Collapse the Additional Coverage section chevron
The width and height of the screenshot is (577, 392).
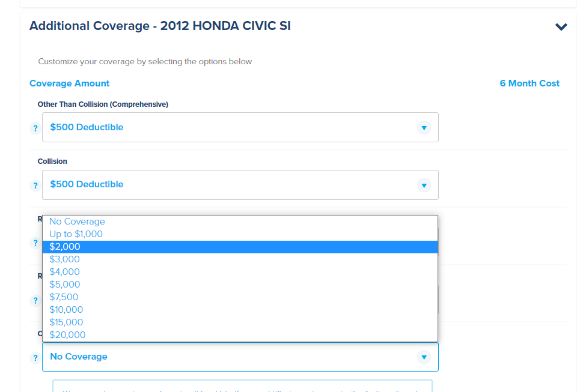561,27
